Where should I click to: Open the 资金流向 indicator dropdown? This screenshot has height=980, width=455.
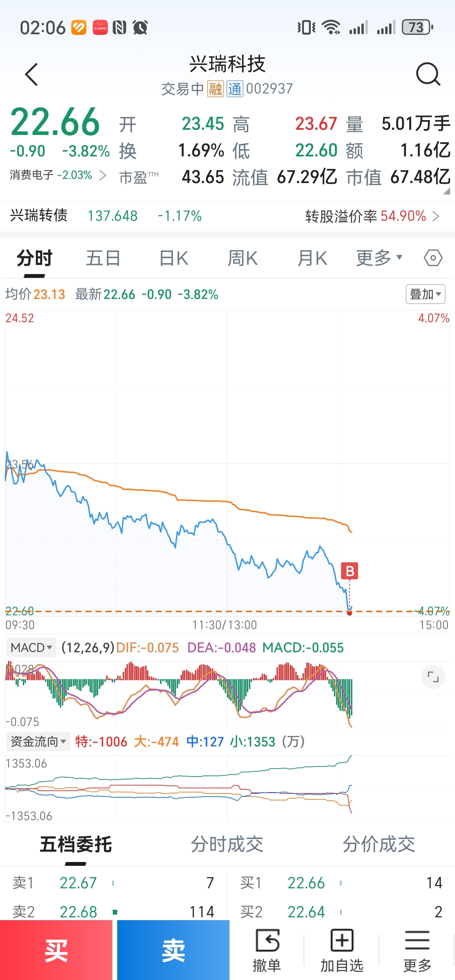(38, 742)
